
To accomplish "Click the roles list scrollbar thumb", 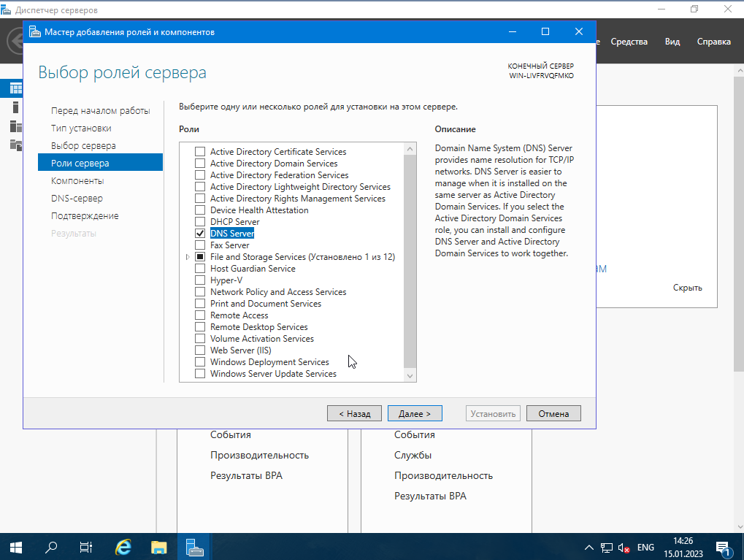I will pos(410,261).
